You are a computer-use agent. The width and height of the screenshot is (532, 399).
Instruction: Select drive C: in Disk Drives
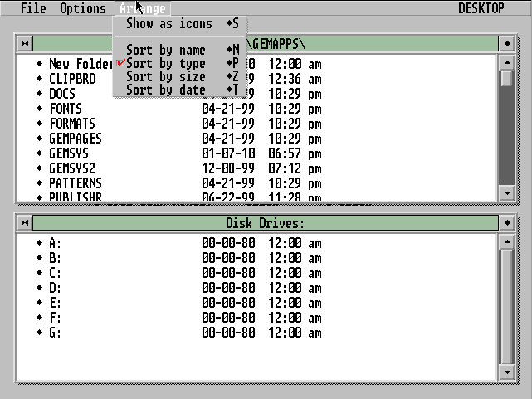56,273
